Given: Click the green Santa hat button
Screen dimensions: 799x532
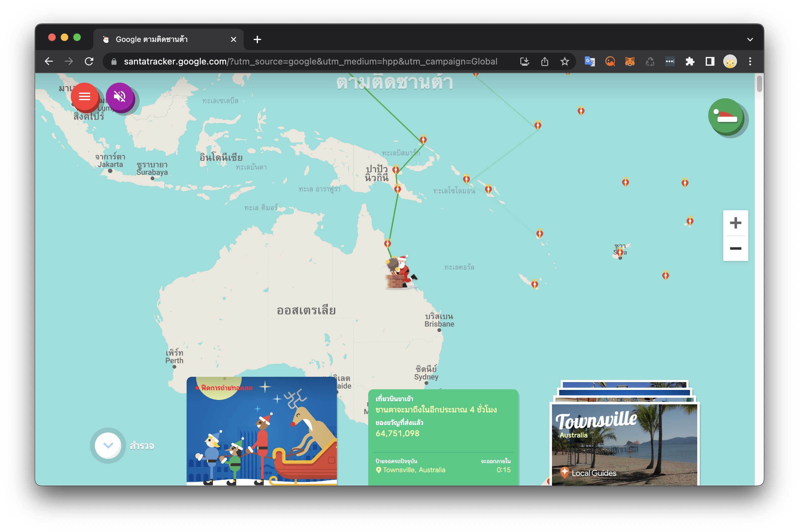Looking at the screenshot, I should tap(726, 116).
